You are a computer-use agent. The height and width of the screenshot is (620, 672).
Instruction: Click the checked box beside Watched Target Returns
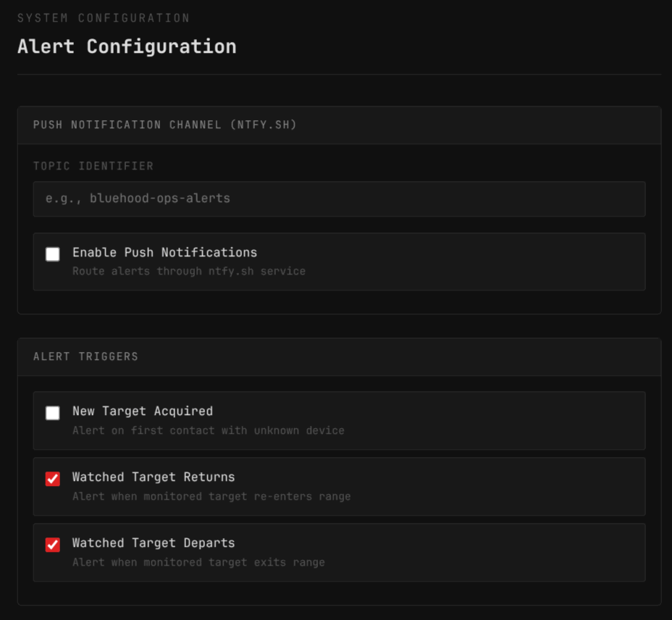pyautogui.click(x=53, y=477)
